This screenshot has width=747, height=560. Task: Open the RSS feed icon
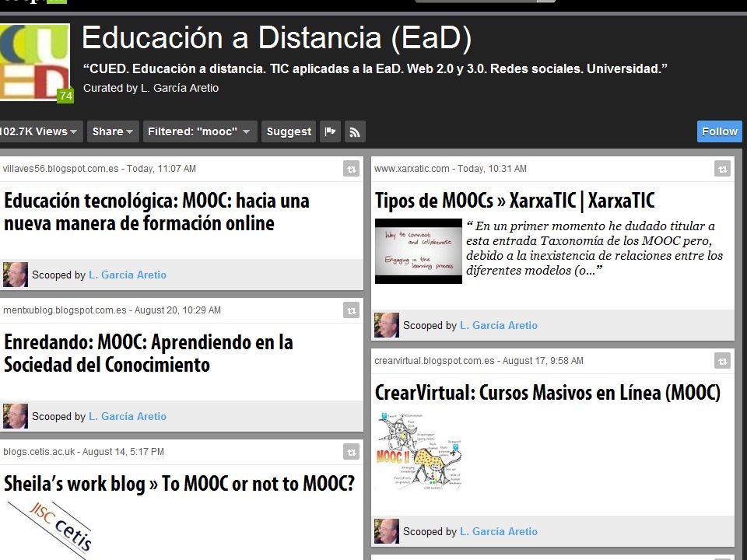click(x=355, y=131)
